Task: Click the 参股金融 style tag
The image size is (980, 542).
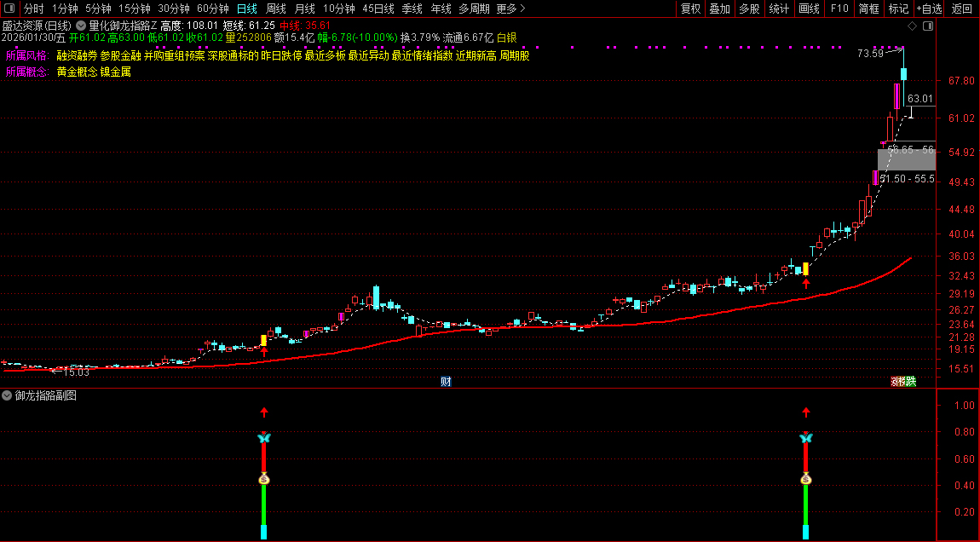Action: [121, 55]
